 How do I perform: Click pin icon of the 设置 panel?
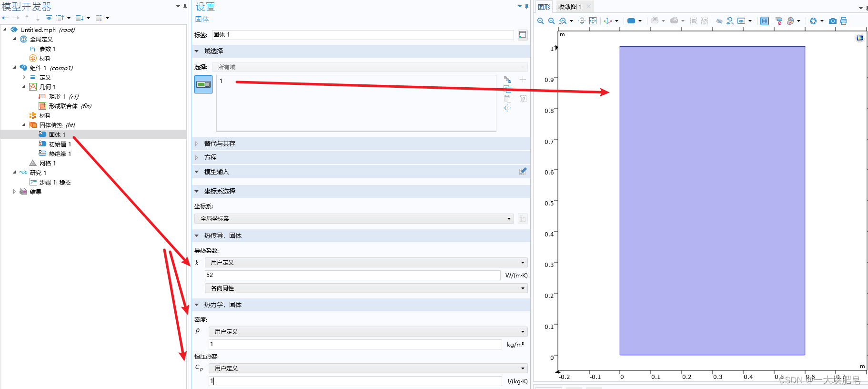526,7
